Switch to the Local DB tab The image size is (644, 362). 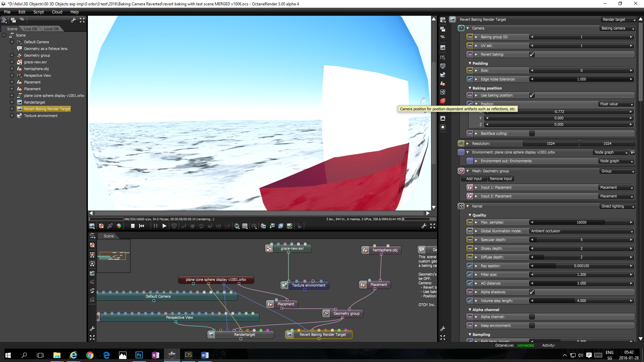(51, 29)
